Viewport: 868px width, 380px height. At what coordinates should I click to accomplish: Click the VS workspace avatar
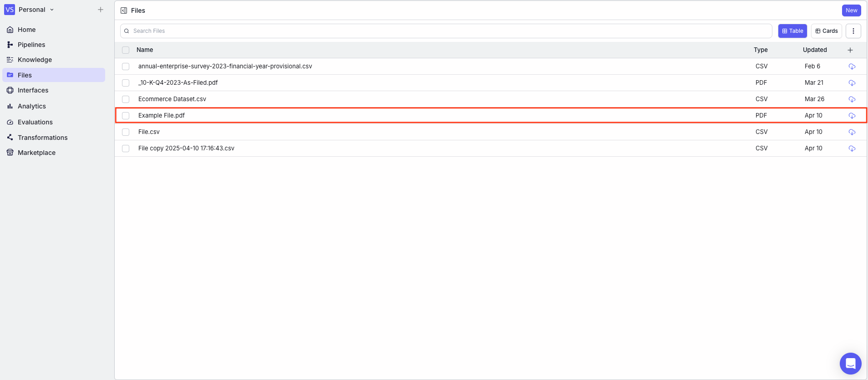coord(10,10)
